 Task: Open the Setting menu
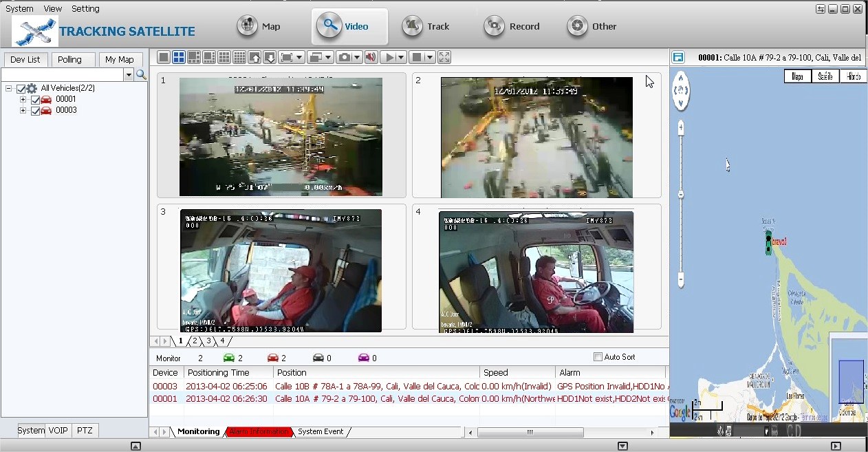click(86, 9)
